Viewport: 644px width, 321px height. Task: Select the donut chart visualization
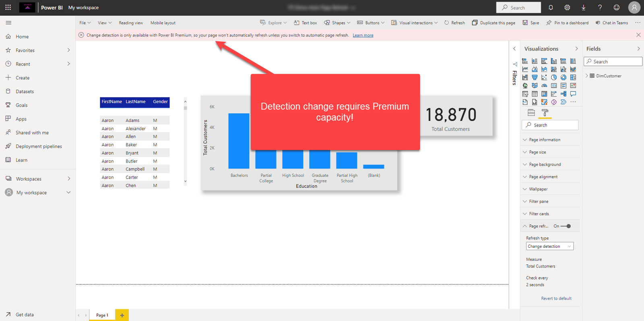click(x=563, y=77)
